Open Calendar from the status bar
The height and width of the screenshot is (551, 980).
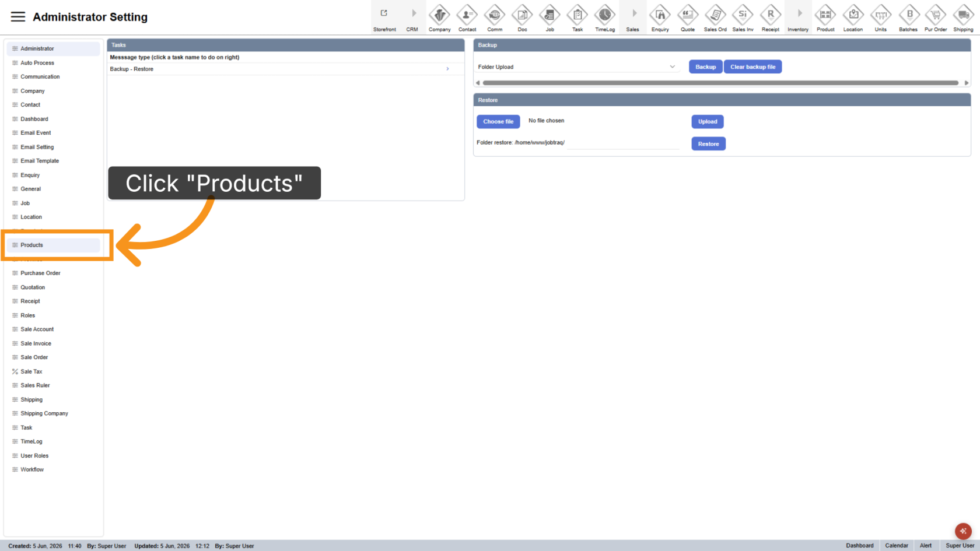coord(897,546)
